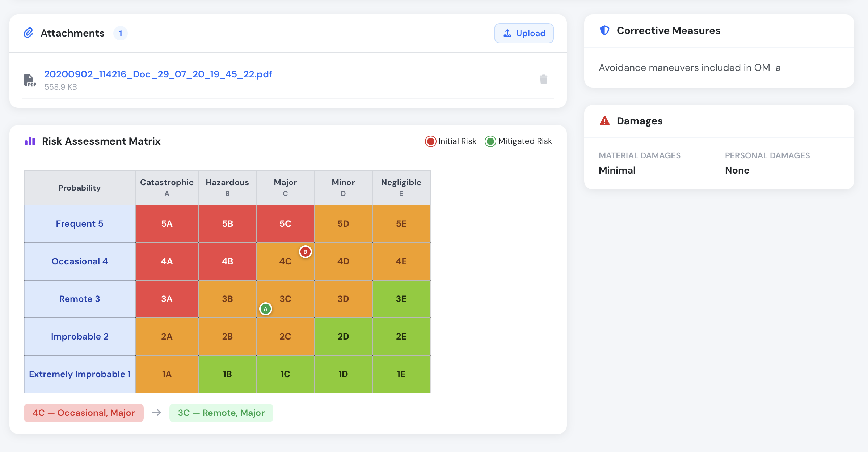Click the paperclip Attachments icon

tap(28, 33)
